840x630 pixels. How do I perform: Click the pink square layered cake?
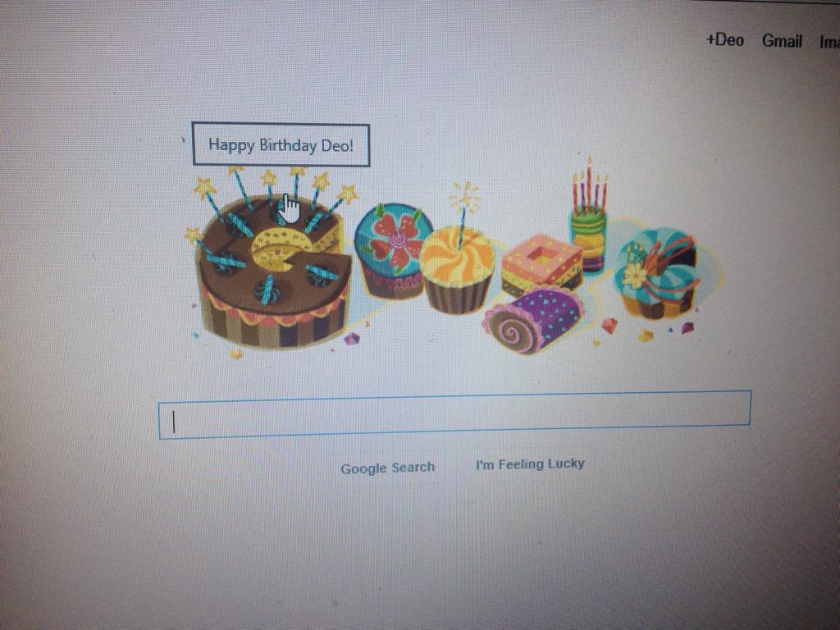click(x=541, y=265)
